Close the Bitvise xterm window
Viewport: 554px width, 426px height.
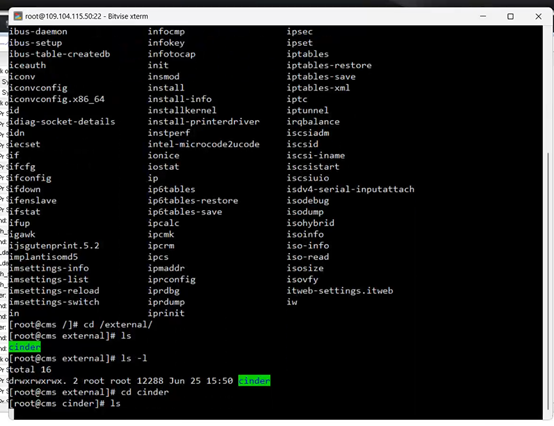pos(538,16)
